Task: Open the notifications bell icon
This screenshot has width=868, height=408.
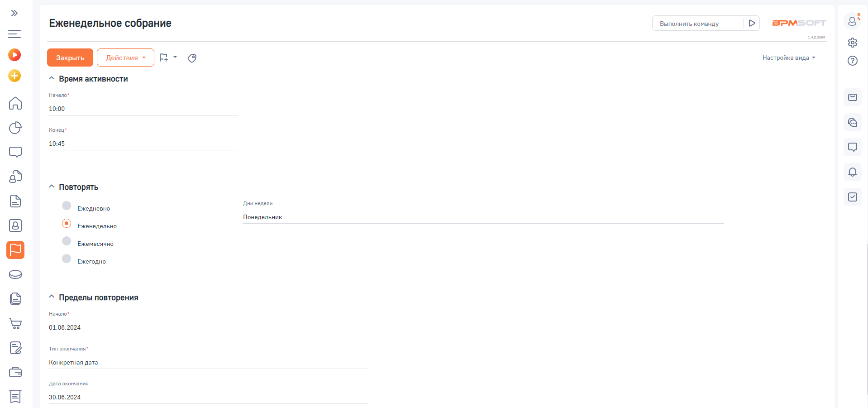Action: 852,172
